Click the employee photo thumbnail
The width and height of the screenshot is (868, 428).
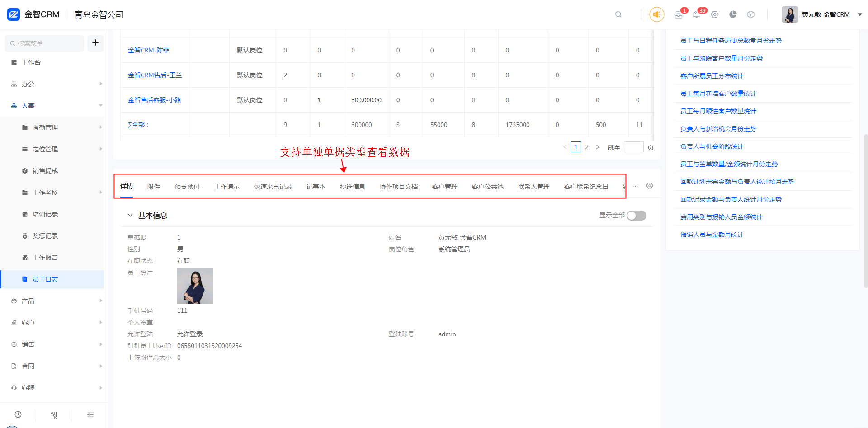pyautogui.click(x=195, y=286)
